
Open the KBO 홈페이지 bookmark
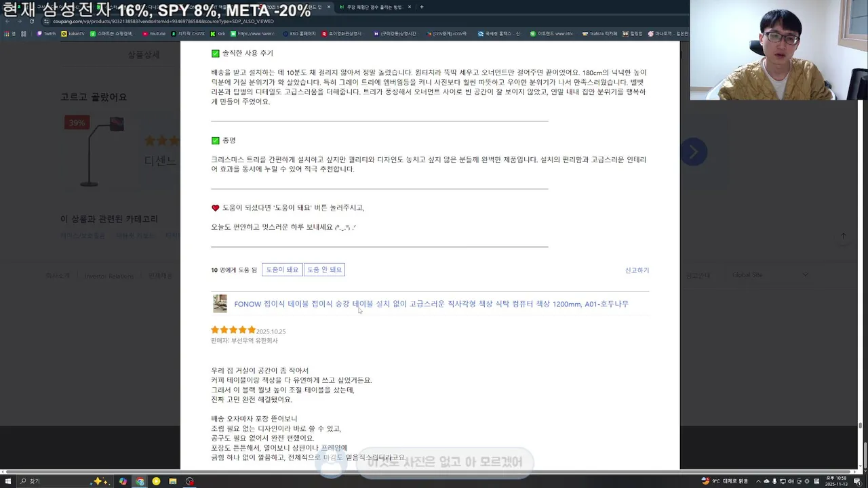coord(300,33)
